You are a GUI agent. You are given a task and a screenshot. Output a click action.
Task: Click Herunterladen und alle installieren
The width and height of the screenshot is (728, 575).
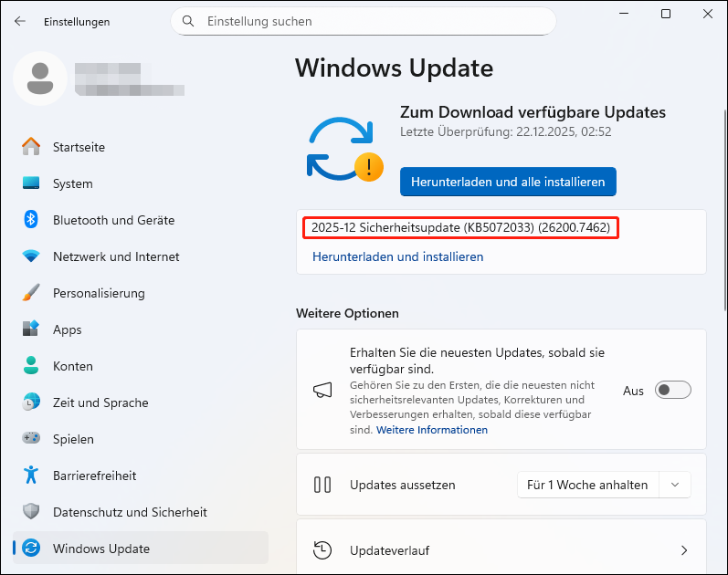click(508, 182)
